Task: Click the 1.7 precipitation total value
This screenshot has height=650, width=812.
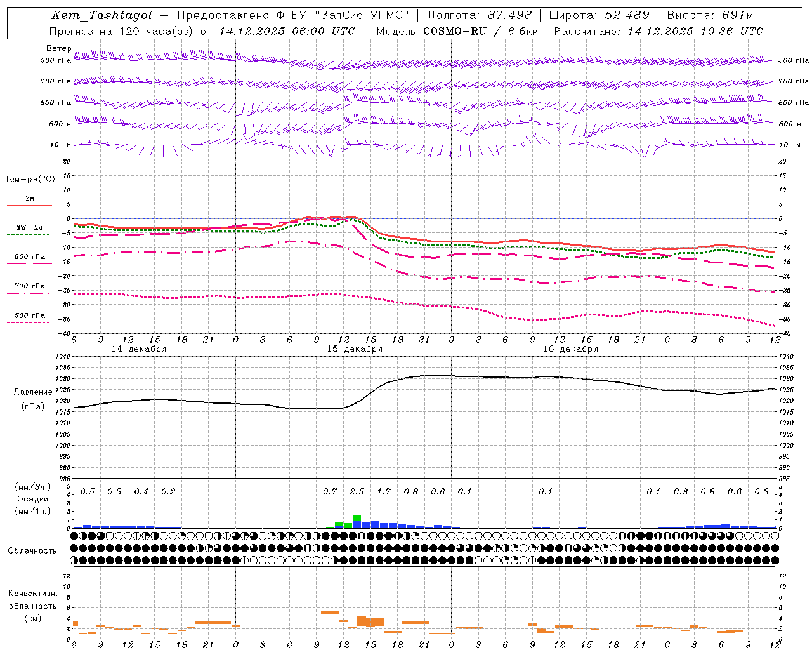Action: (x=384, y=492)
